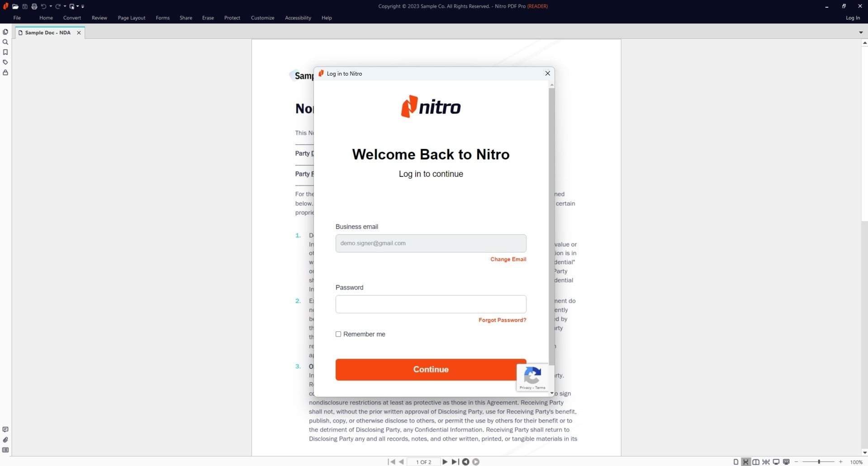Screen dimensions: 868x466
Task: Open the Search panel magnifier icon
Action: 5,42
